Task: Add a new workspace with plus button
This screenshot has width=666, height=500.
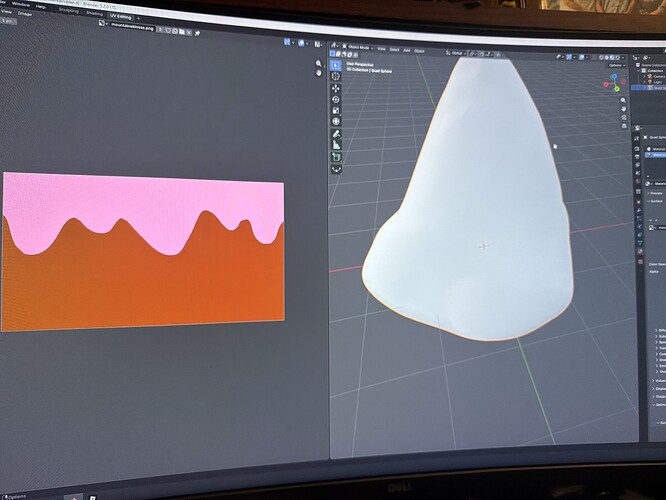Action: (138, 18)
